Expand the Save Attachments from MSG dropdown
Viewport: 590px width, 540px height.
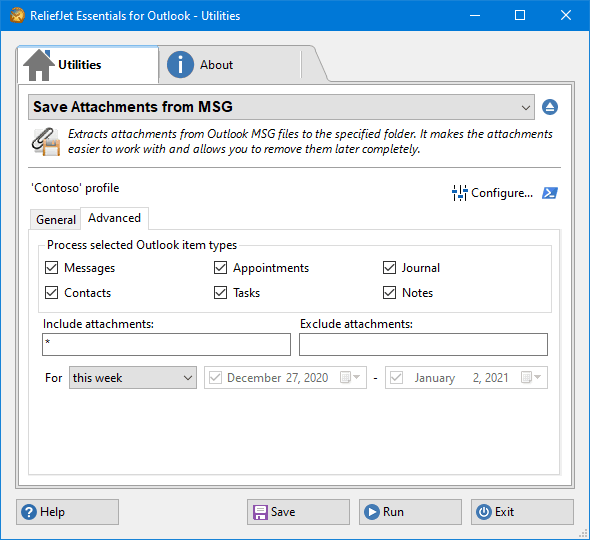(x=281, y=107)
